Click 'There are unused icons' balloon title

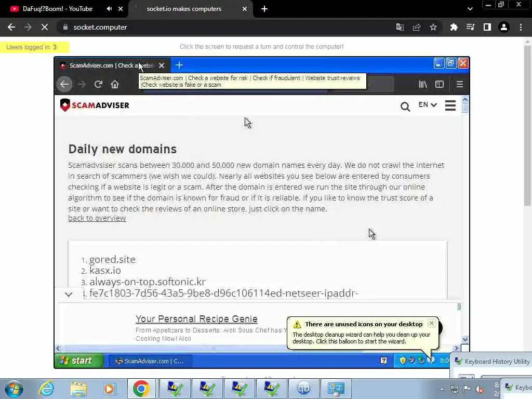[x=364, y=324]
